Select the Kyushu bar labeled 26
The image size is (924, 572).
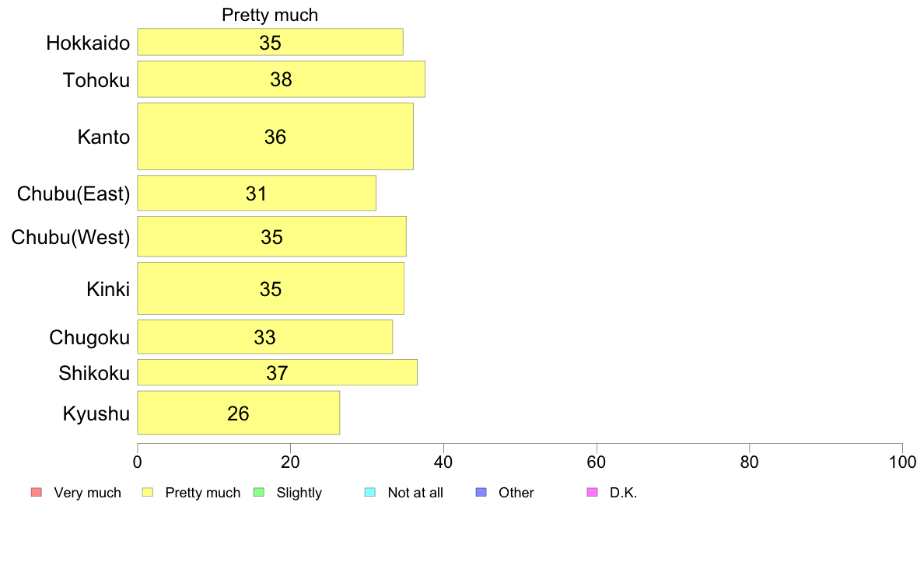(239, 413)
